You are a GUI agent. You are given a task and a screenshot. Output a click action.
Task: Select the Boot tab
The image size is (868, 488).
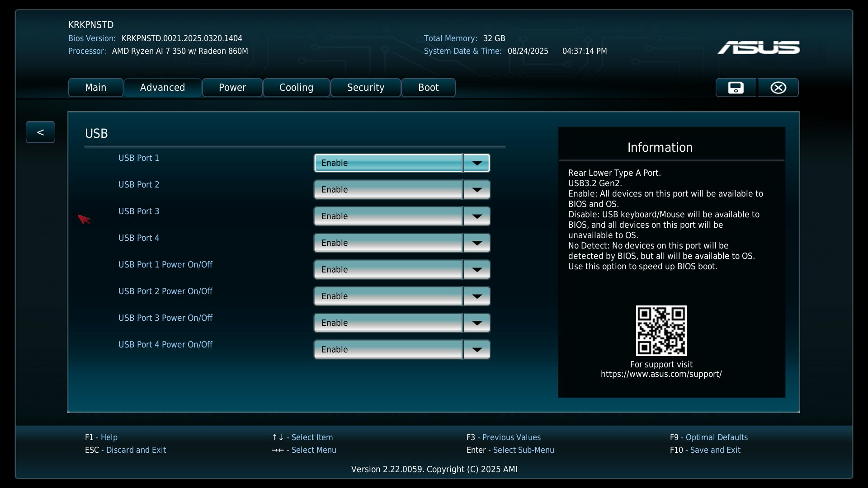428,88
